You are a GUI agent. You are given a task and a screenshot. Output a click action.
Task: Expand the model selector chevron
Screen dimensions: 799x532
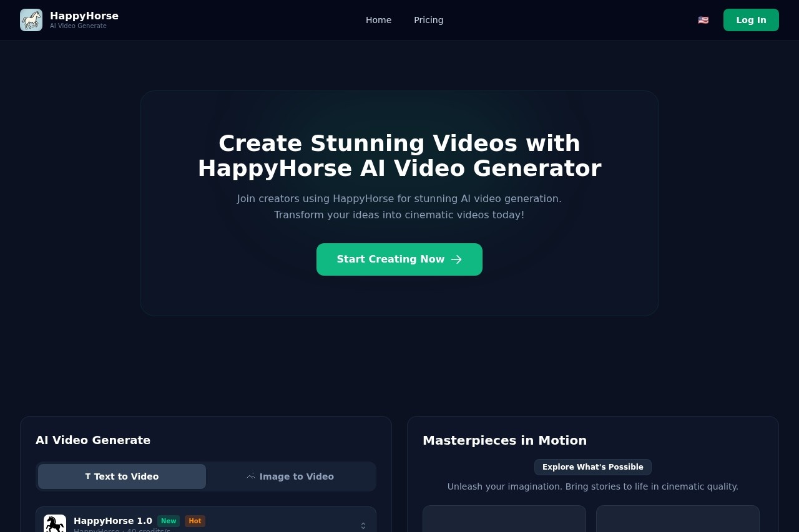coord(363,526)
